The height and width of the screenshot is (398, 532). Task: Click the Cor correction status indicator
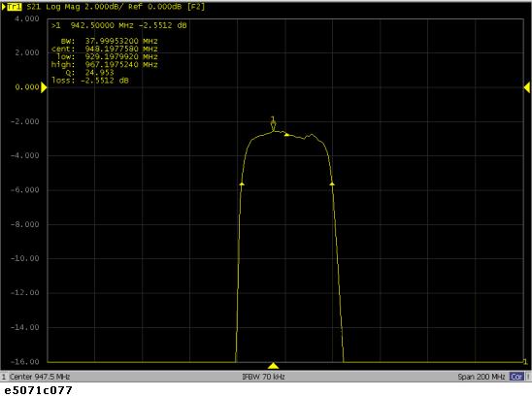point(516,377)
